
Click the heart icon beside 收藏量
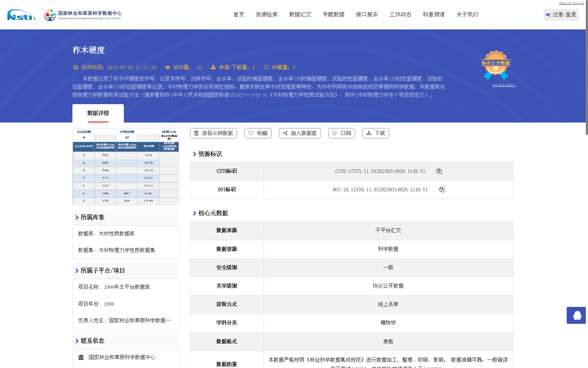(266, 67)
